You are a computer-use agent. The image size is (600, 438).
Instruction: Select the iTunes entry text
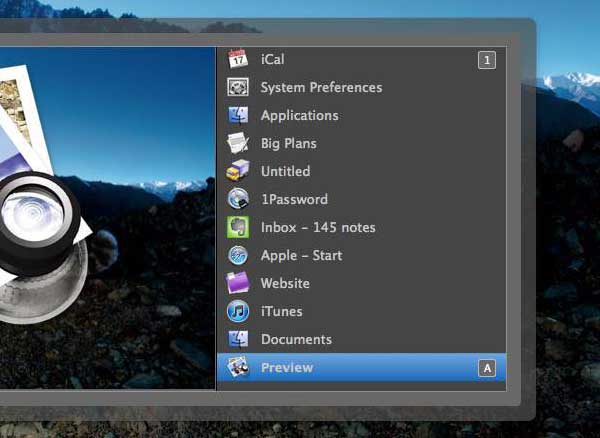tap(282, 311)
